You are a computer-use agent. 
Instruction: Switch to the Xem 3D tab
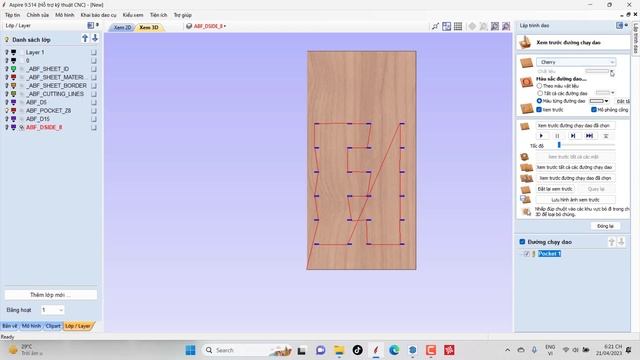[149, 27]
